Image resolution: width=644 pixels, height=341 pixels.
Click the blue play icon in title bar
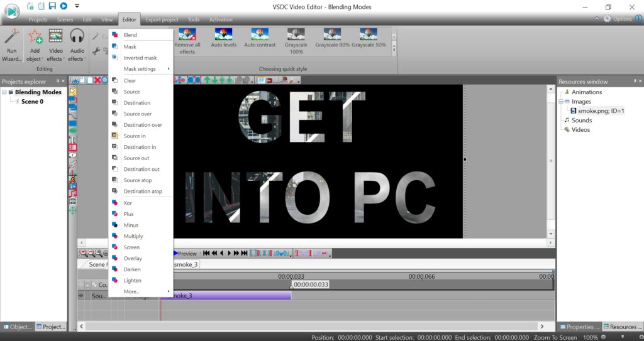point(64,6)
